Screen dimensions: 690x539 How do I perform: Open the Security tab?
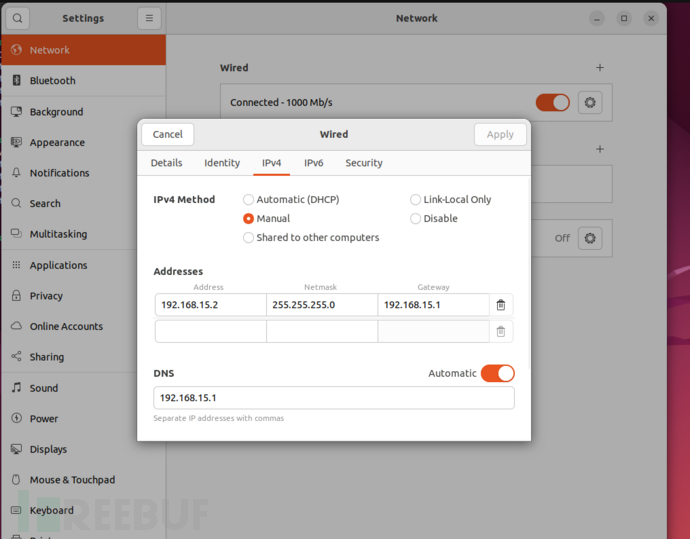click(364, 163)
